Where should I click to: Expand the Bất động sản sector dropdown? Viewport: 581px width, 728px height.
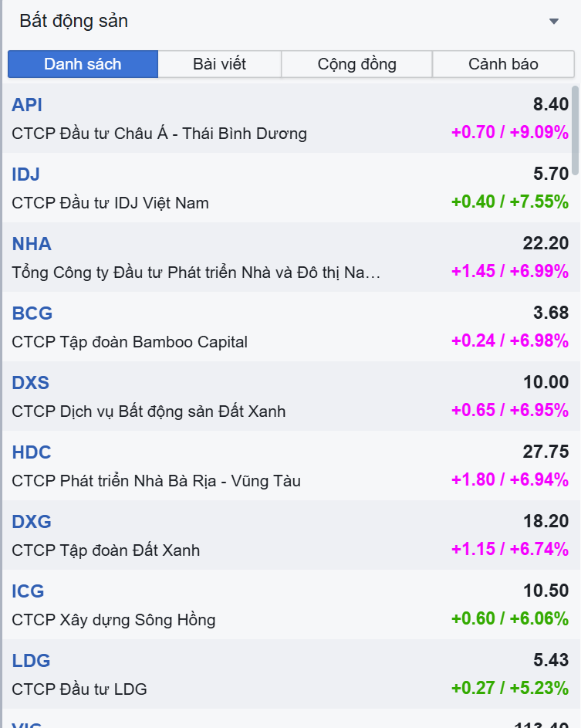[x=553, y=22]
